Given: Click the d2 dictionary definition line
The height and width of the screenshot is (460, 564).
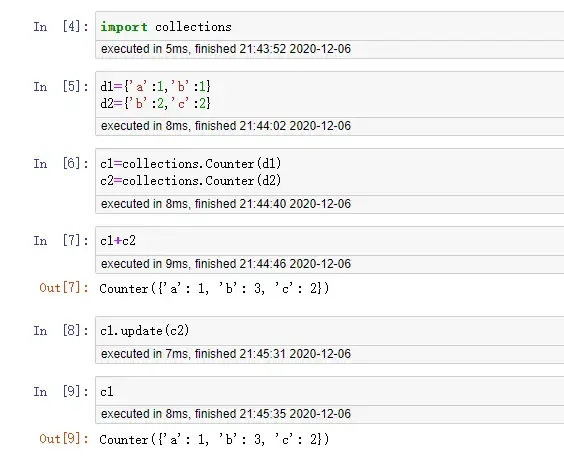Looking at the screenshot, I should click(x=155, y=104).
